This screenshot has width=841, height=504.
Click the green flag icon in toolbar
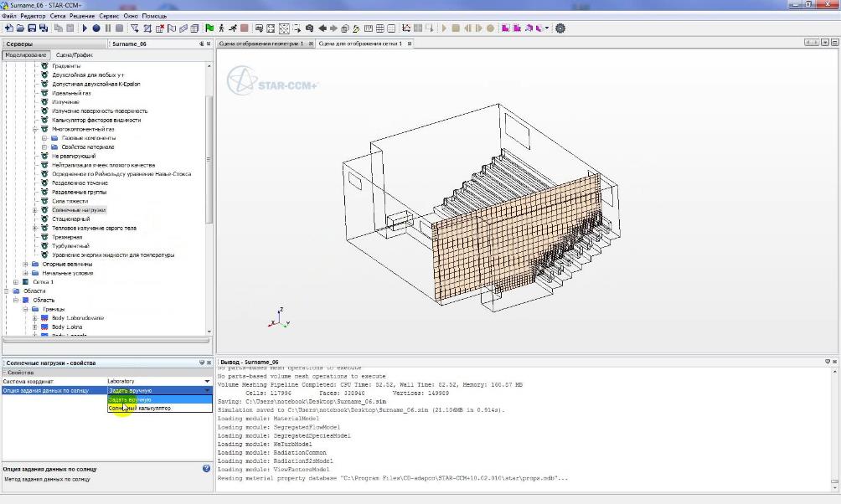(209, 28)
